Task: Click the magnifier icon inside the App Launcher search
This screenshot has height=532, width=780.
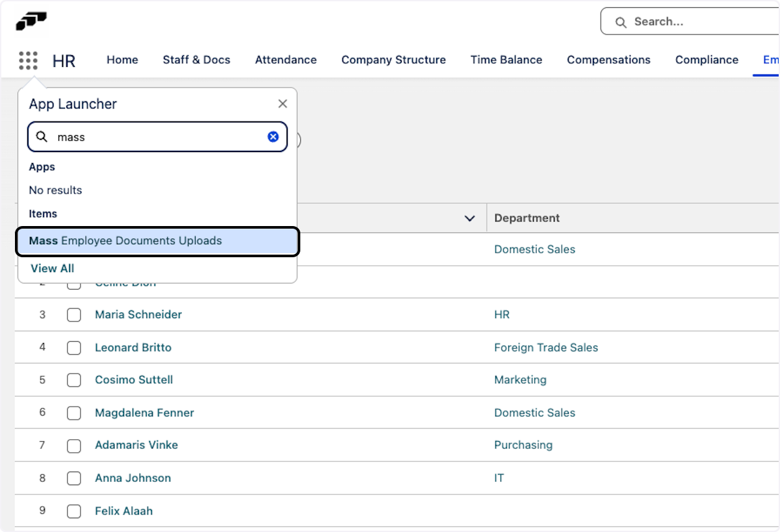Action: click(42, 136)
